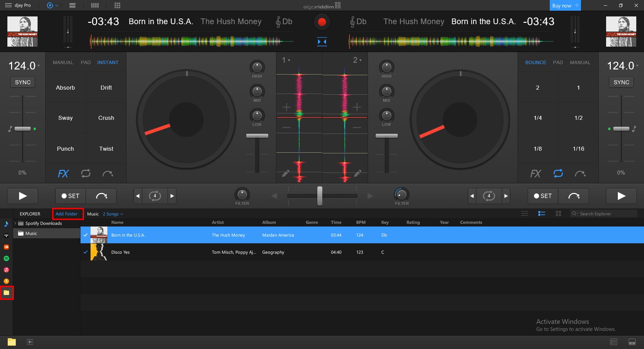This screenshot has height=349, width=644.
Task: Open the SoundCloud source in sidebar
Action: click(x=6, y=247)
